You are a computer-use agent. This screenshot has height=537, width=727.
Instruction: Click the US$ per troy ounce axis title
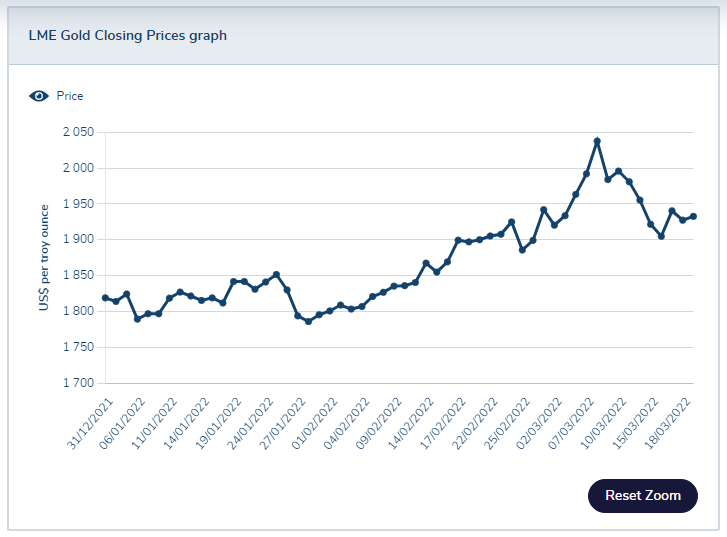coord(44,258)
